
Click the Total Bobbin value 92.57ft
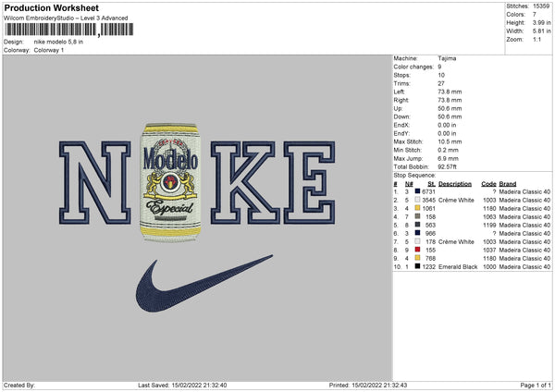pos(447,166)
